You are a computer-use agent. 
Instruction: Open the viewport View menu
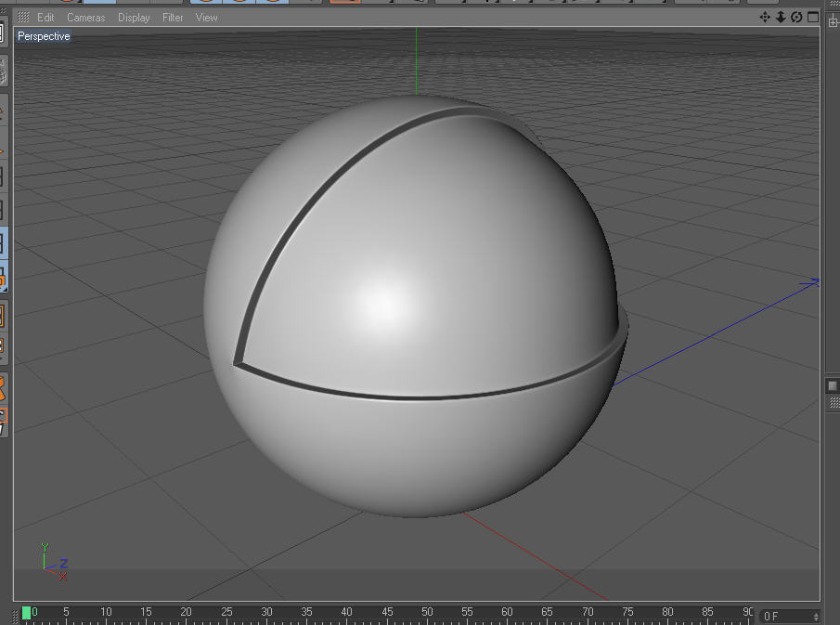(206, 18)
